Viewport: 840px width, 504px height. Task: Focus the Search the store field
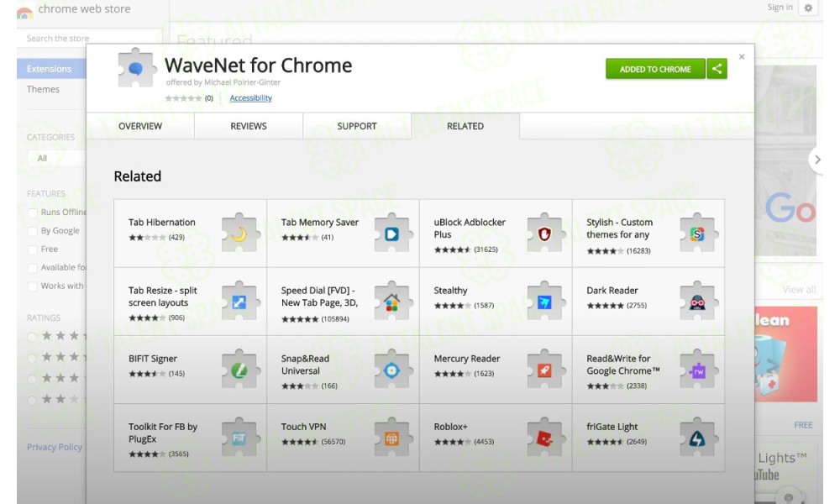[x=90, y=38]
